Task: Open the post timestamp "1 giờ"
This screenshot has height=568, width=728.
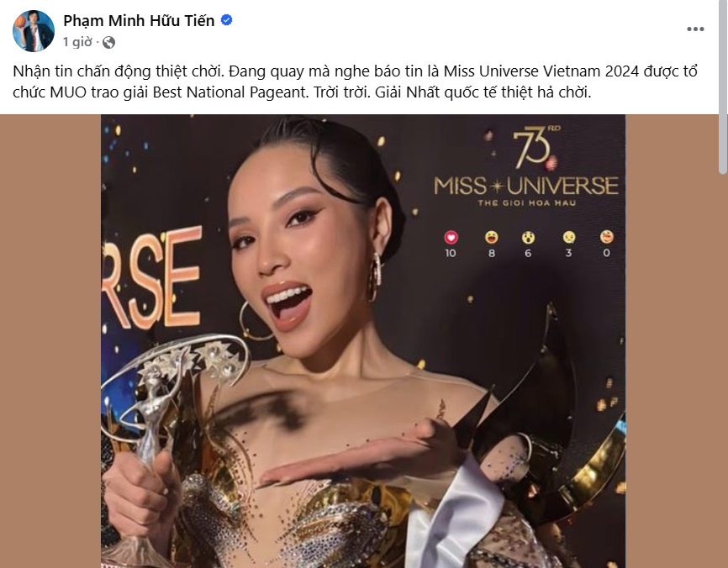Action: tap(77, 42)
